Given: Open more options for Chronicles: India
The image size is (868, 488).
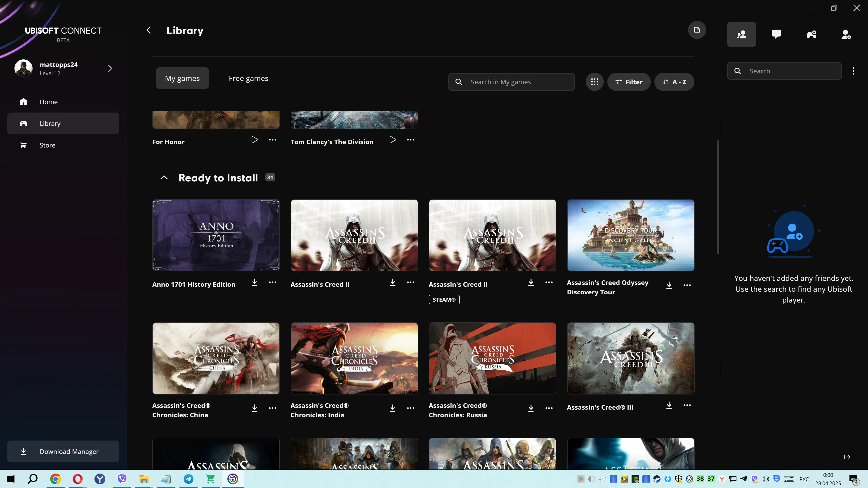Looking at the screenshot, I should coord(410,408).
